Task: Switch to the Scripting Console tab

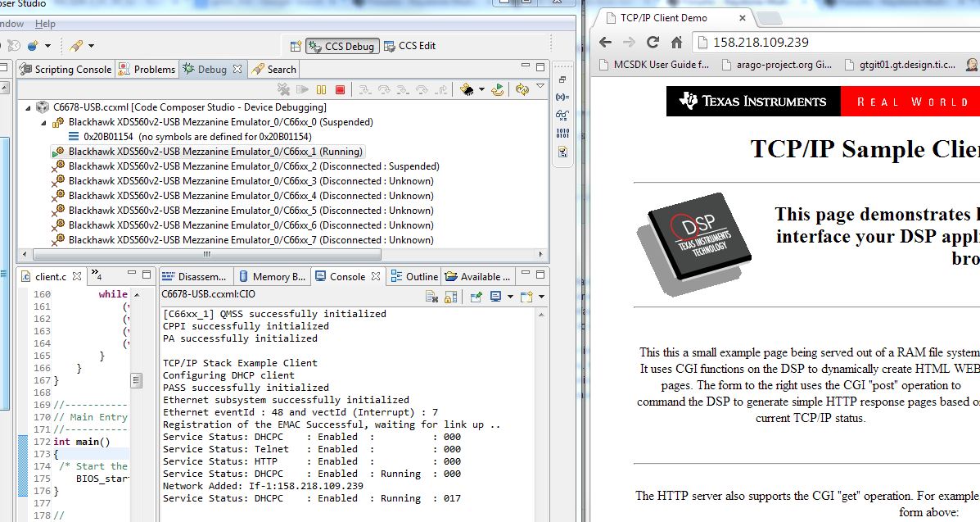Action: pos(65,70)
